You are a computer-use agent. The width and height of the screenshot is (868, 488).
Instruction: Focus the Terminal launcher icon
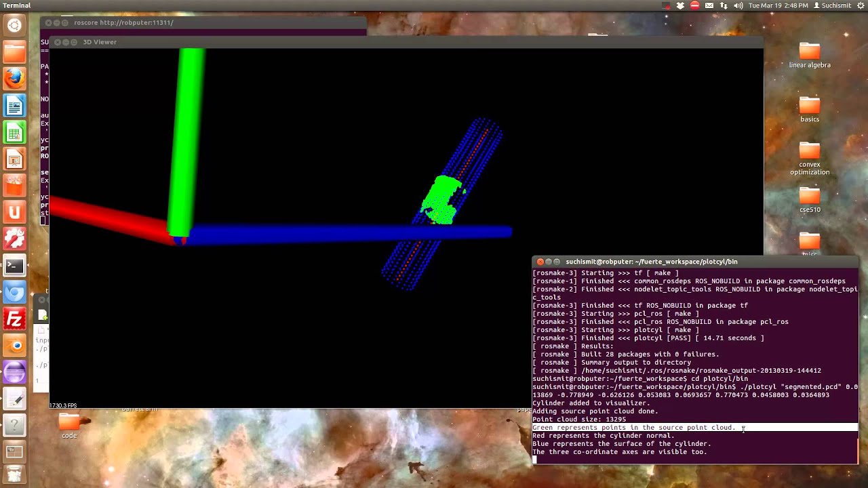pyautogui.click(x=14, y=266)
